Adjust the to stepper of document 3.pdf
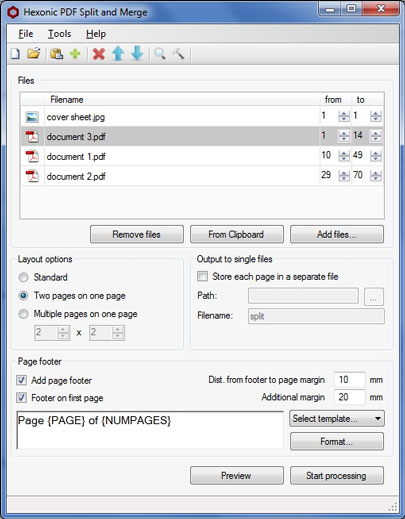 (376, 136)
